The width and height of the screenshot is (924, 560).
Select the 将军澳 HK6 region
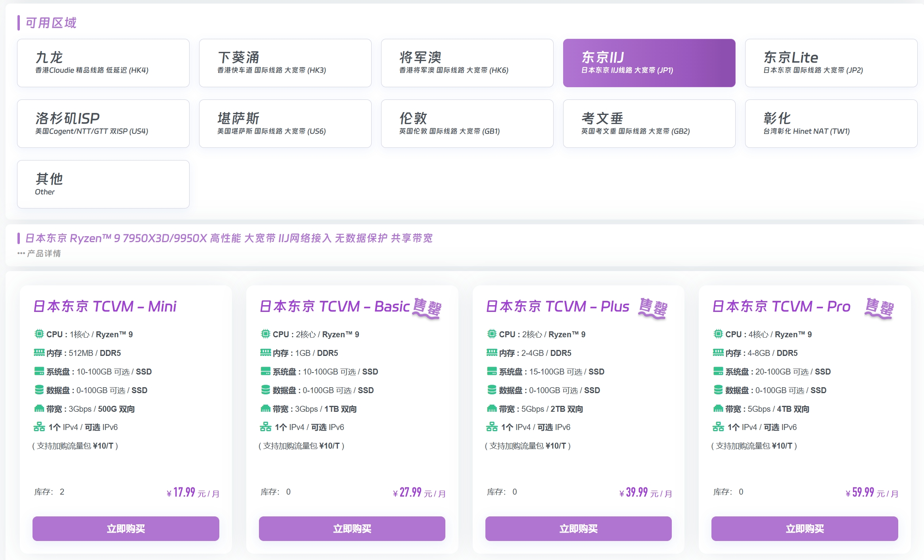[x=467, y=63]
